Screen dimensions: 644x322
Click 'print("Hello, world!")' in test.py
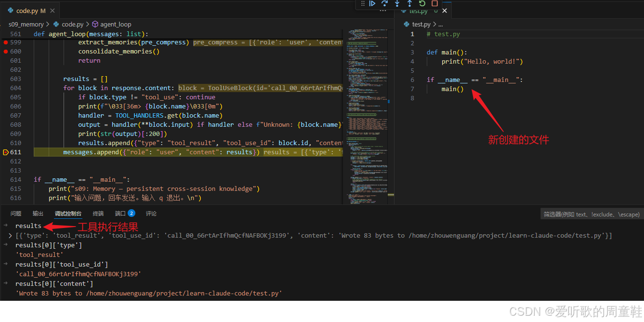click(482, 62)
